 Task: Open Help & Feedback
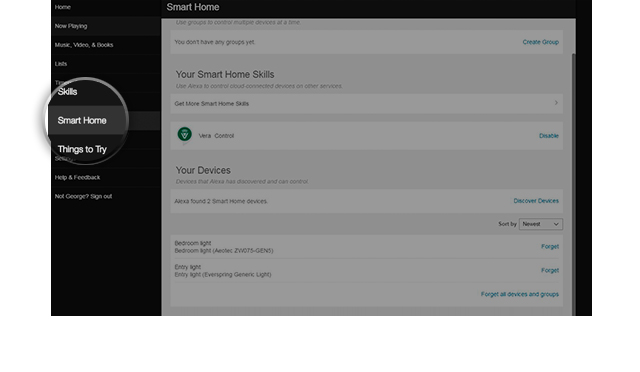pyautogui.click(x=77, y=177)
